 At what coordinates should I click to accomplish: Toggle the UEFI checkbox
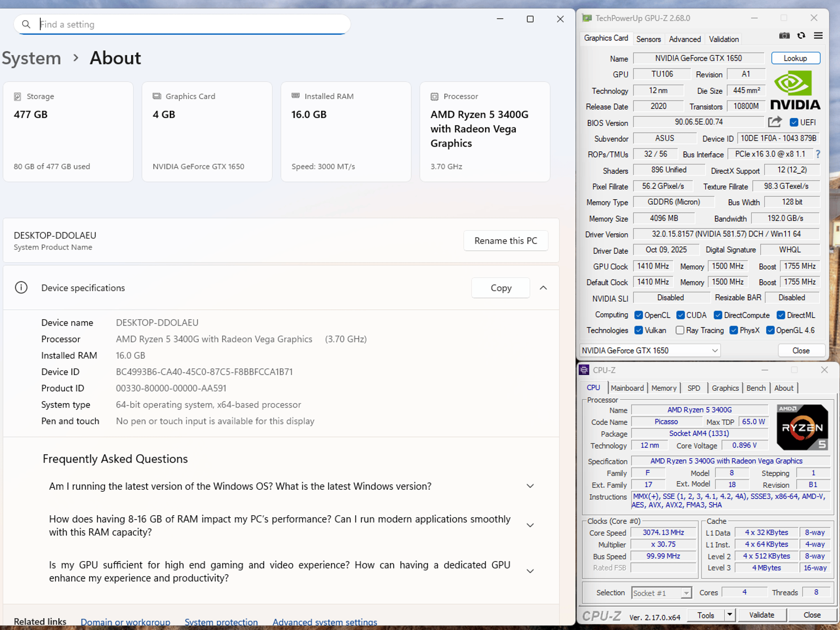(x=794, y=122)
